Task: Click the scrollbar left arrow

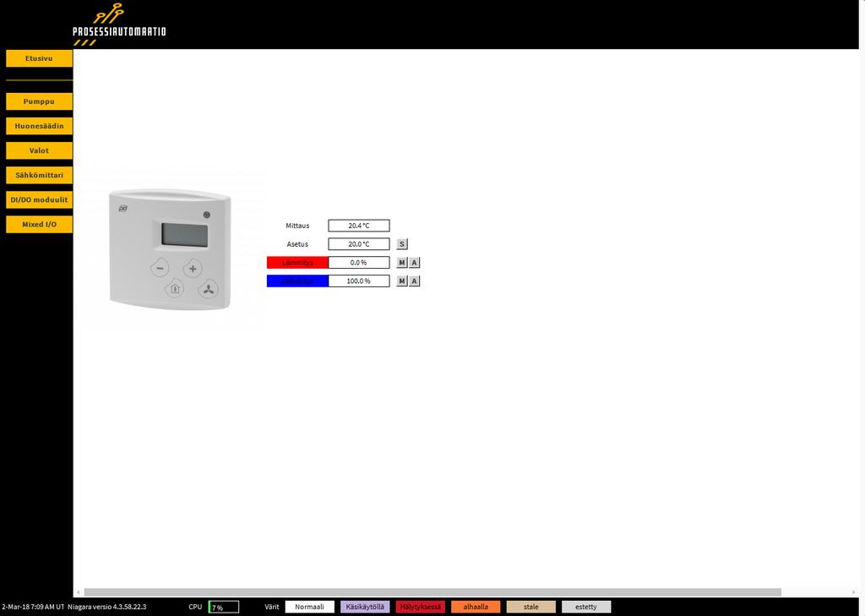Action: [x=79, y=592]
